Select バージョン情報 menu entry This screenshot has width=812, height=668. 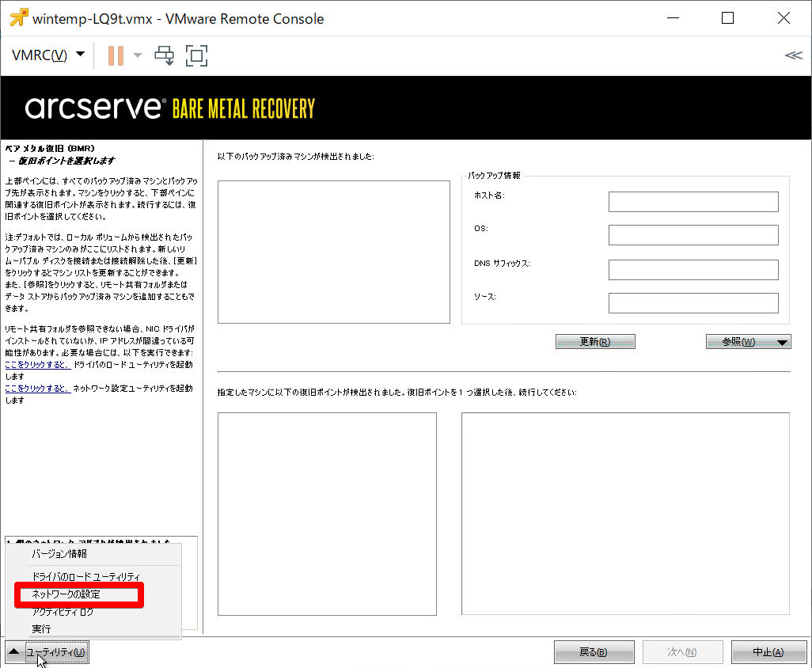pyautogui.click(x=59, y=553)
